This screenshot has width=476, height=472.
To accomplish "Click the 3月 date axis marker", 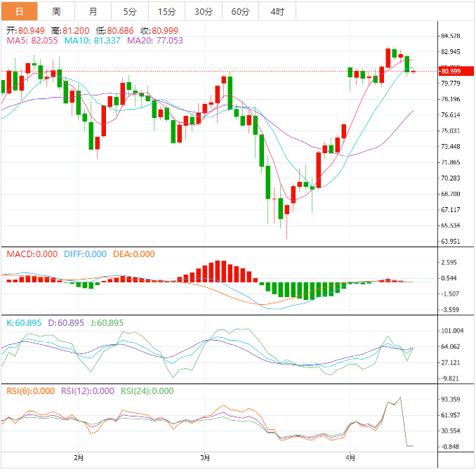I will [204, 457].
